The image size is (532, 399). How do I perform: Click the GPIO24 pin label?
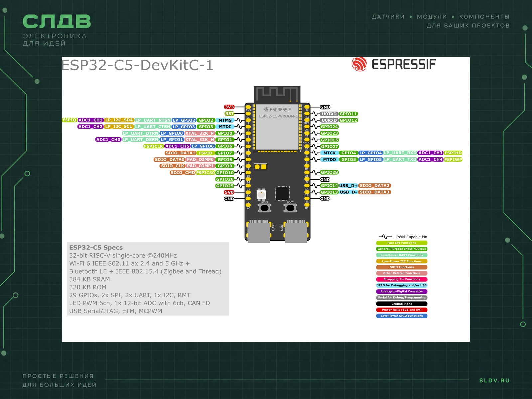click(x=329, y=127)
